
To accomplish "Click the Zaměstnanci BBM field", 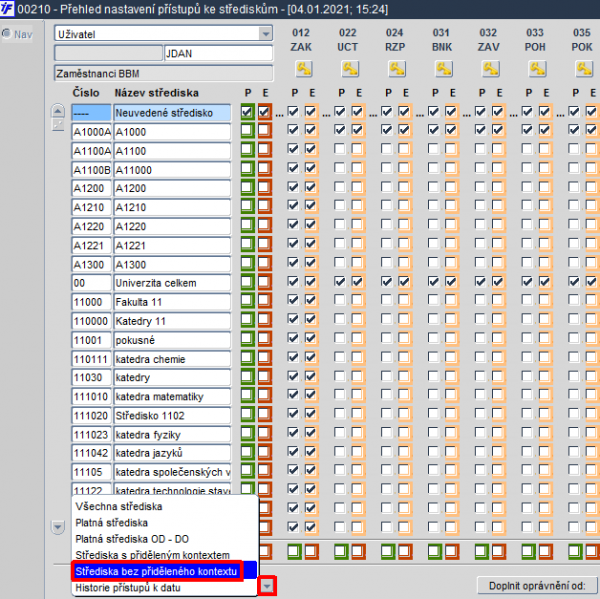I will point(164,73).
